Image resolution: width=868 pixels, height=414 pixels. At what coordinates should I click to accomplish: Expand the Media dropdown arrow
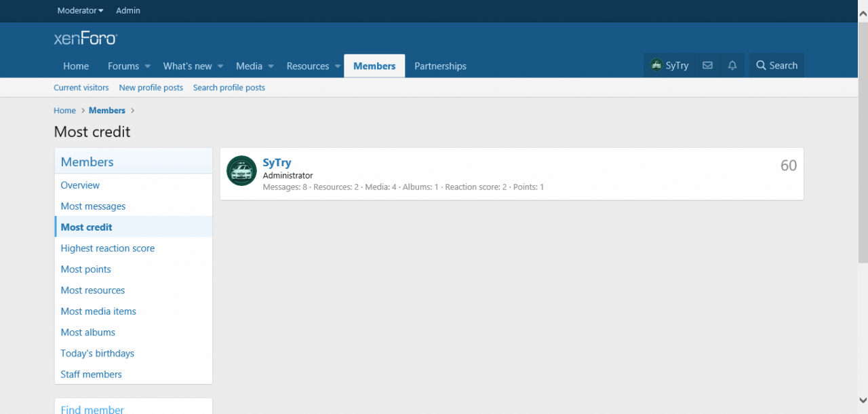click(271, 67)
